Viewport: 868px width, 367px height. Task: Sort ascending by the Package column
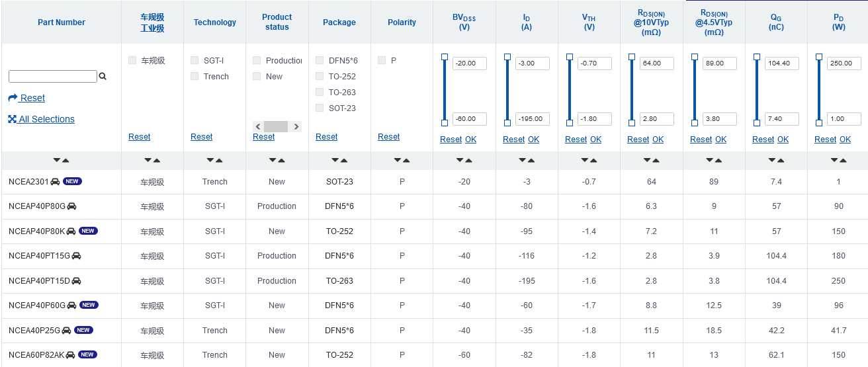(343, 161)
